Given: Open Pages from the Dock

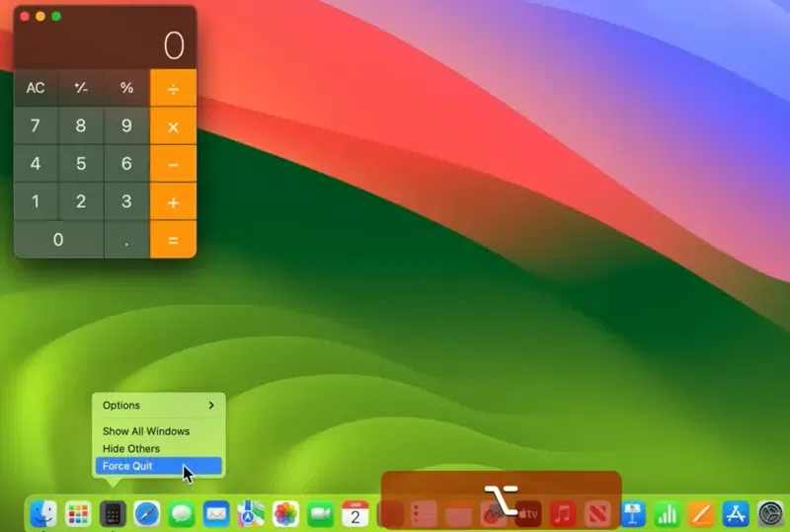Looking at the screenshot, I should 701,514.
